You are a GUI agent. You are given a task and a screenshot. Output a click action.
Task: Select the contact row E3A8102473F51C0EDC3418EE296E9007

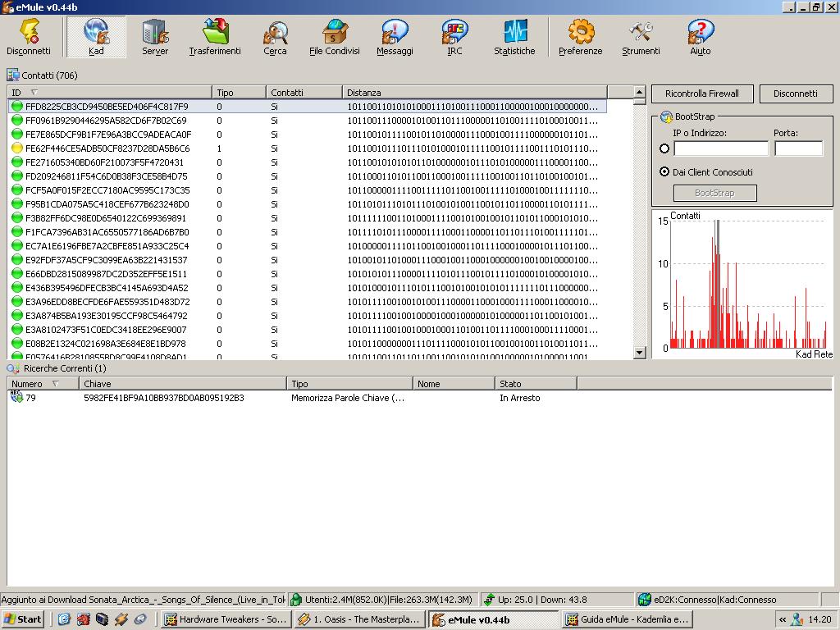coord(307,330)
